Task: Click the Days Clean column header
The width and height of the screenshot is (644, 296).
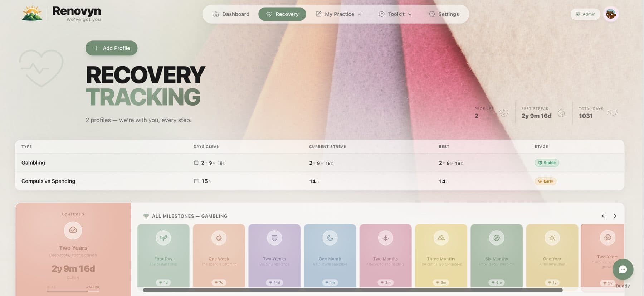Action: (206, 147)
